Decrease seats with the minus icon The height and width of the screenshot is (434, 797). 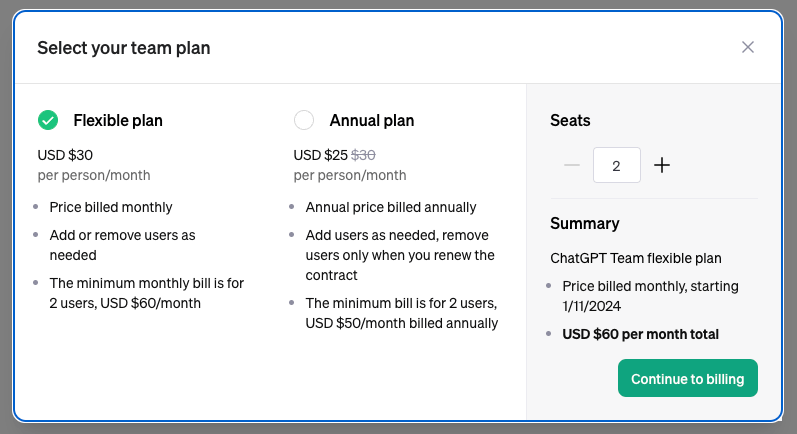pos(572,165)
